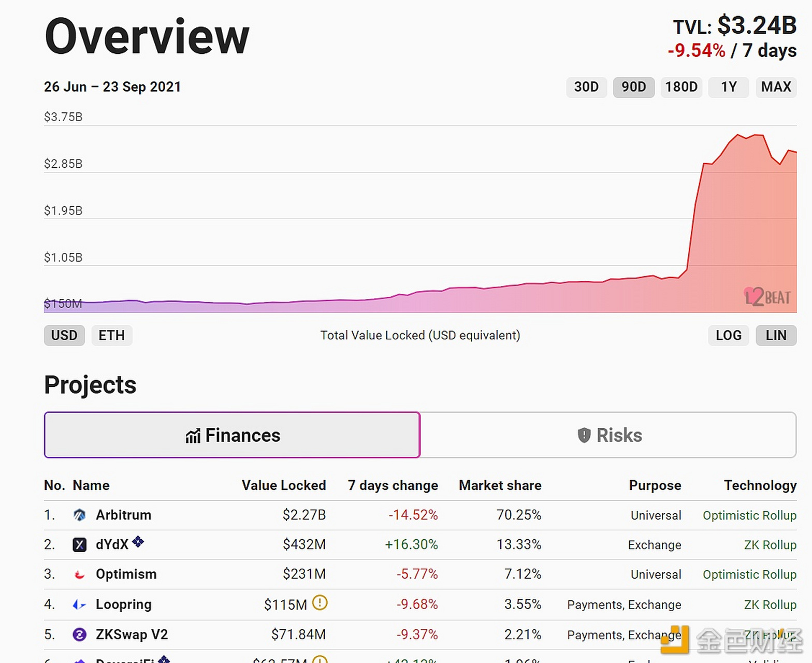Click the shield icon in Risks tab
Screen dimensions: 812x663
click(x=584, y=435)
